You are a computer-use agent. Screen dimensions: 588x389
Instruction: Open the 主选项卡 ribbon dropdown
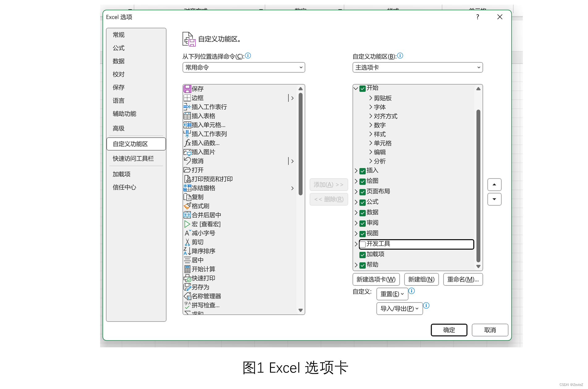pos(417,67)
